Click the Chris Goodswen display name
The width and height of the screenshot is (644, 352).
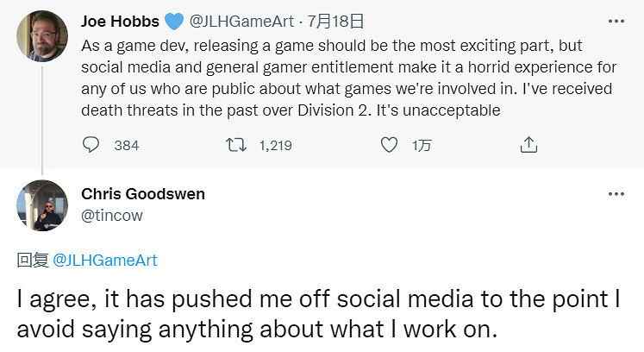[x=143, y=194]
